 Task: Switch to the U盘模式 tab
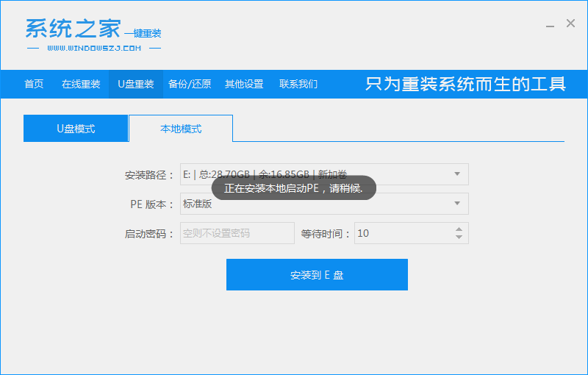[76, 129]
